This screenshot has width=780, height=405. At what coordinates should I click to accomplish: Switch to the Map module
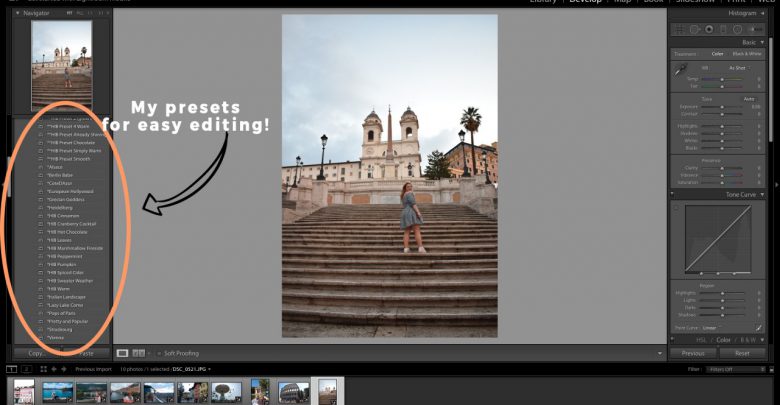[x=622, y=1]
